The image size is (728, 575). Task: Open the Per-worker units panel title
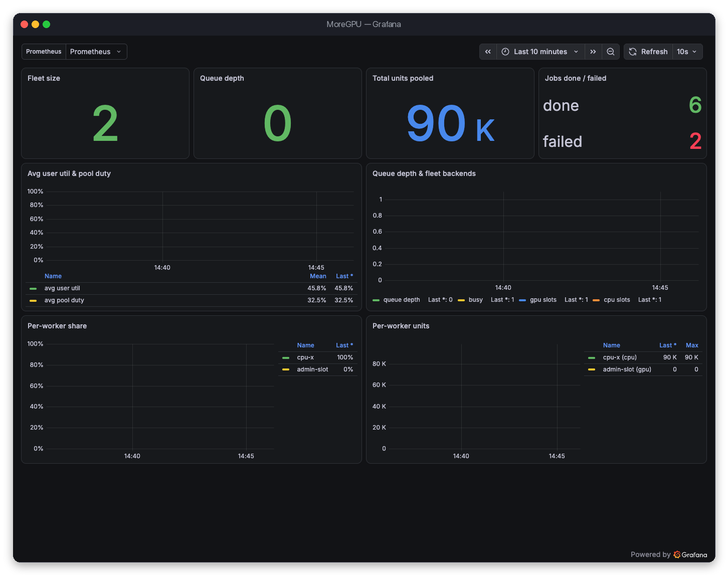click(401, 326)
